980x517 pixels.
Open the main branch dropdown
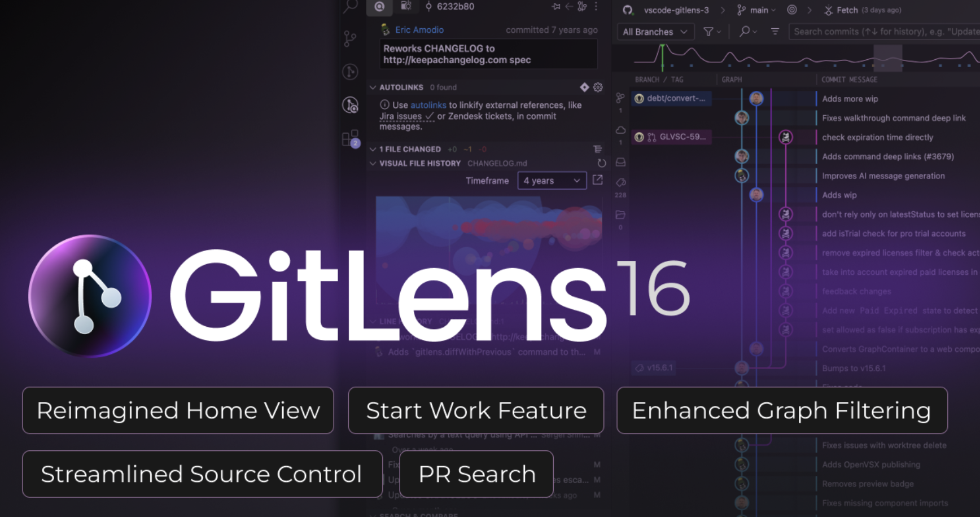point(756,10)
